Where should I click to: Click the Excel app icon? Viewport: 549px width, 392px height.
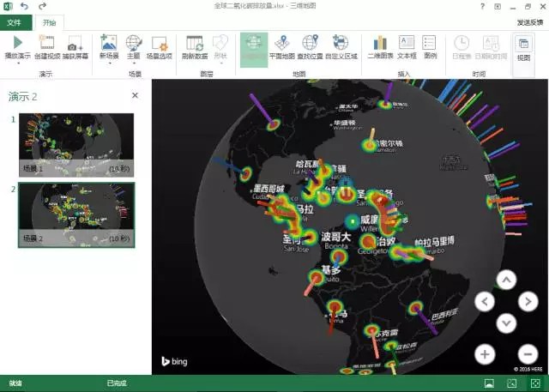pyautogui.click(x=8, y=6)
